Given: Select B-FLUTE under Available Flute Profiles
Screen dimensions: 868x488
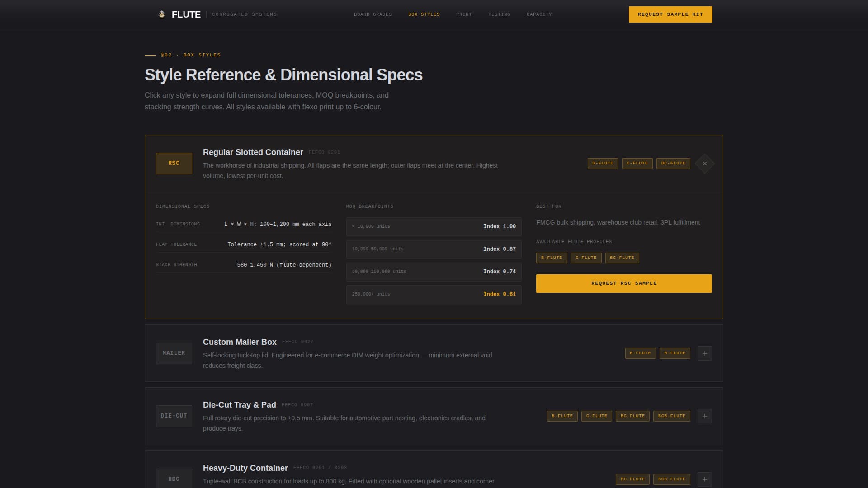Looking at the screenshot, I should click(552, 258).
